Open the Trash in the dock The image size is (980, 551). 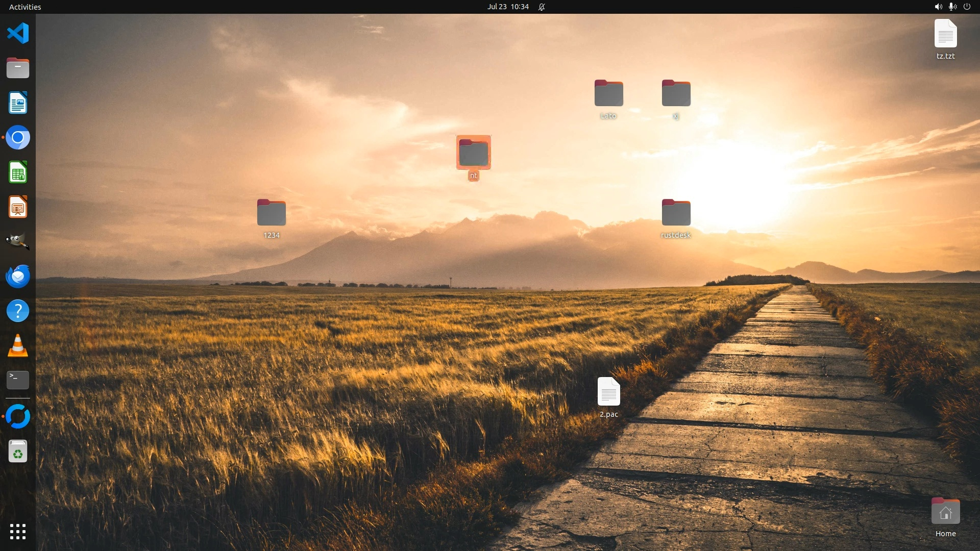[x=18, y=452]
